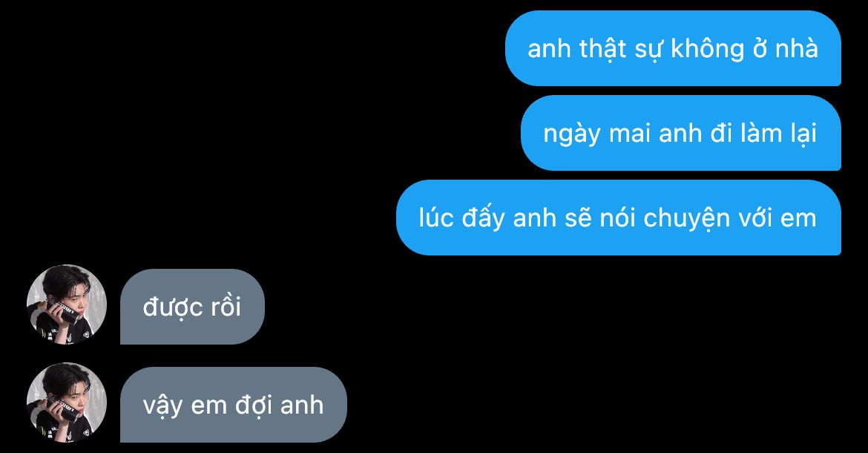868x453 pixels.
Task: Select the "ngày mai anh đi làm lại" bubble
Action: click(x=681, y=133)
